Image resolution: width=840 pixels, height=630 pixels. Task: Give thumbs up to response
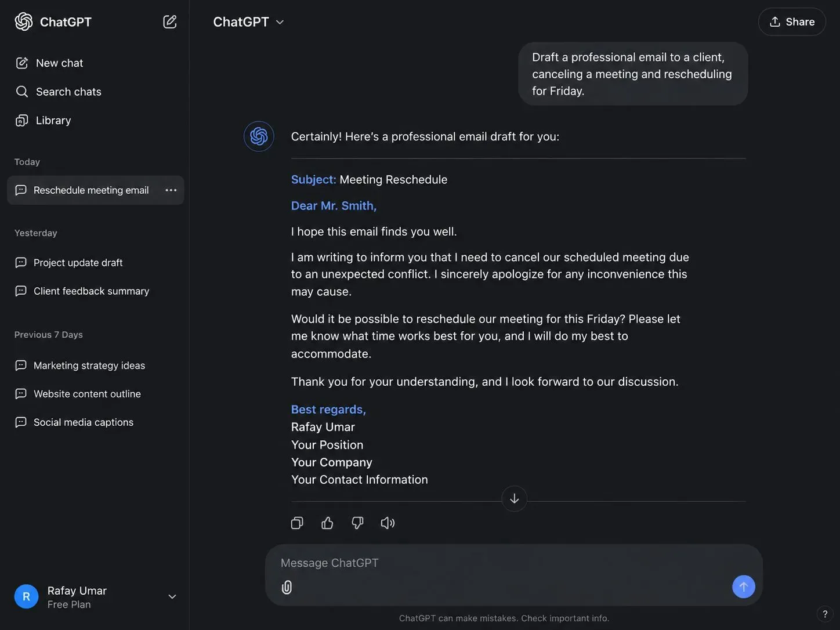[327, 523]
